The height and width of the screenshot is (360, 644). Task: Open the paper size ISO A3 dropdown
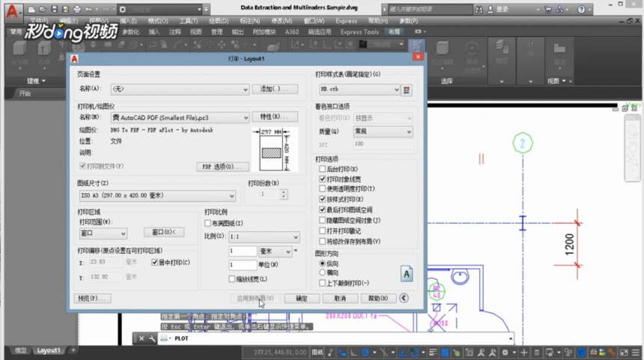coord(157,195)
